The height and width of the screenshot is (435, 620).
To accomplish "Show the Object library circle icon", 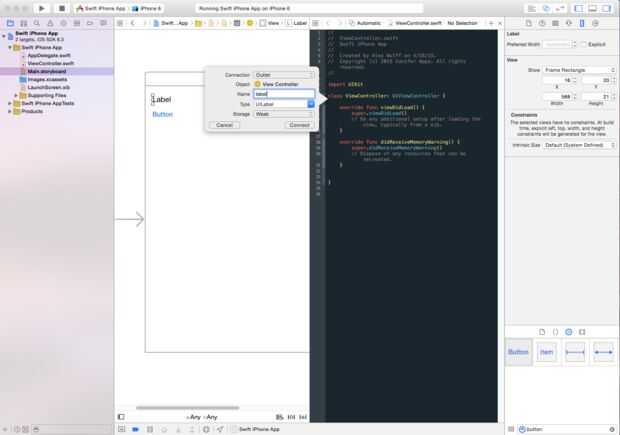I will 569,332.
